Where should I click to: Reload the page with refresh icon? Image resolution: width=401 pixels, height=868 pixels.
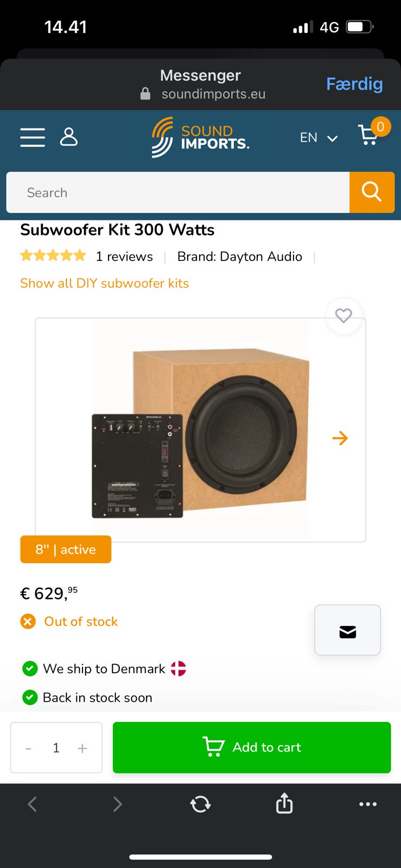click(201, 803)
